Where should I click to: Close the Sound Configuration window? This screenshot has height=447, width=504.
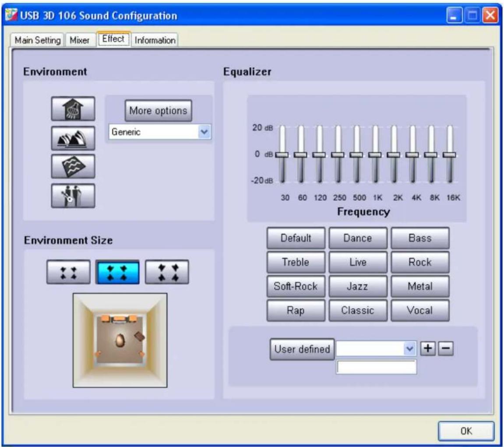click(490, 15)
